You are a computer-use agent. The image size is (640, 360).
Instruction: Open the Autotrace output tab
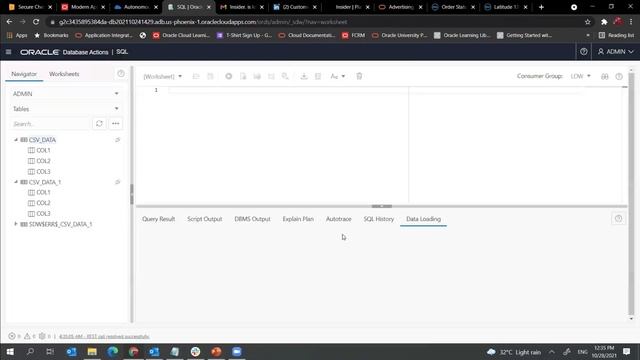pos(338,219)
